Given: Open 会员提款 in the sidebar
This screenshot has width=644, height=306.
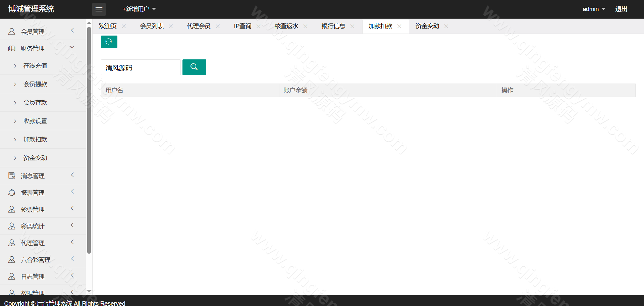Looking at the screenshot, I should 35,84.
